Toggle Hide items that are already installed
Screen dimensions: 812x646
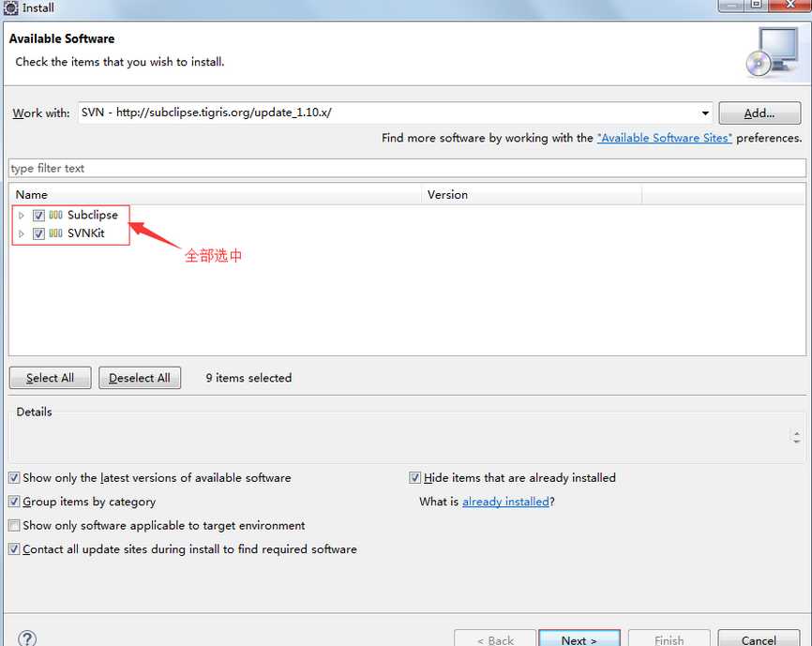point(414,478)
